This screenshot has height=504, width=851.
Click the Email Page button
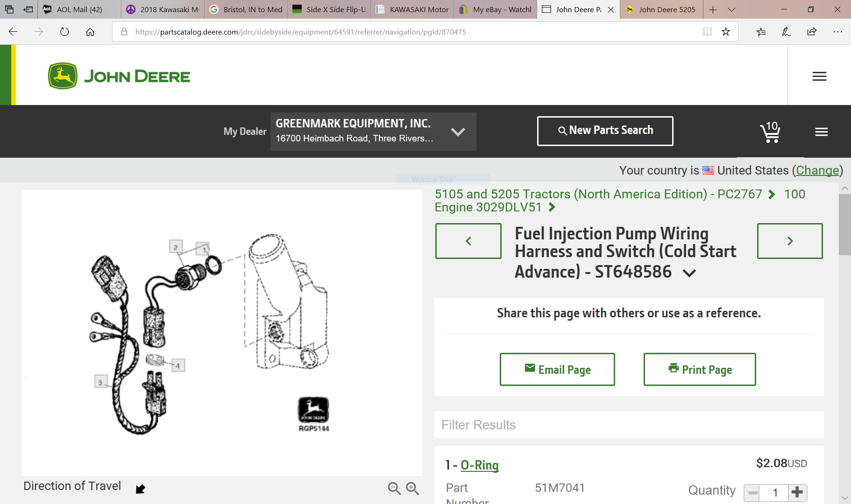[557, 370]
